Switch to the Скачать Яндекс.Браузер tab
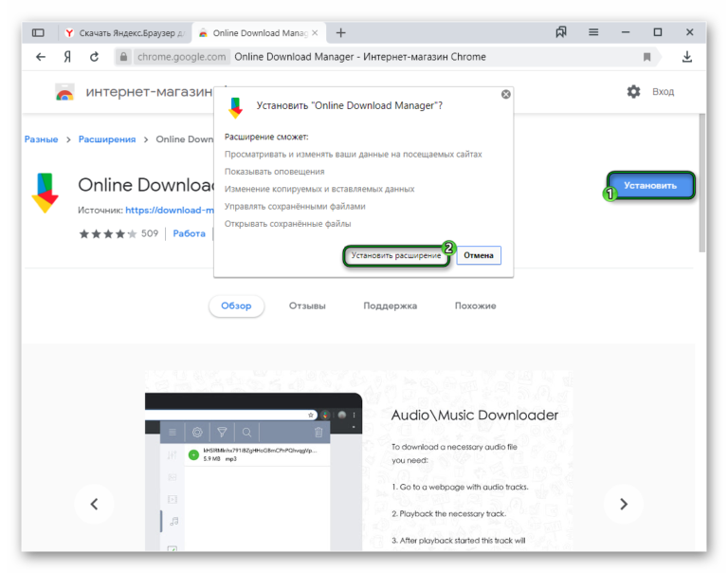This screenshot has height=573, width=728. [125, 33]
